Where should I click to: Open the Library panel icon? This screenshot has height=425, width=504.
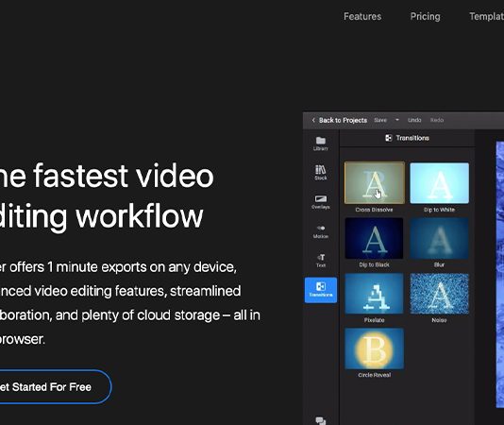click(x=321, y=144)
